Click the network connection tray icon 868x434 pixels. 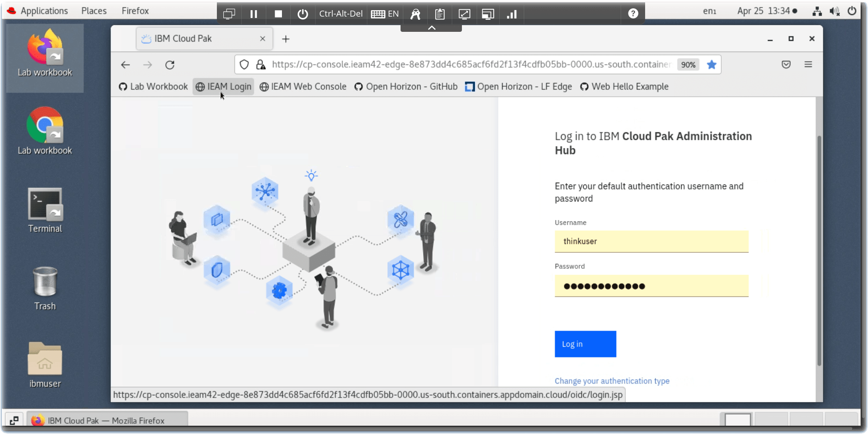point(817,11)
